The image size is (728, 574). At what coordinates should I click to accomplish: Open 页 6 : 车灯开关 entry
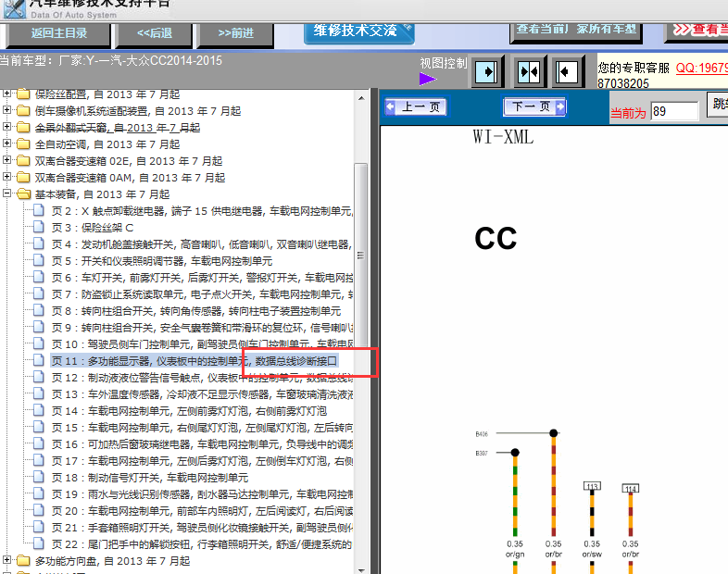[x=202, y=278]
